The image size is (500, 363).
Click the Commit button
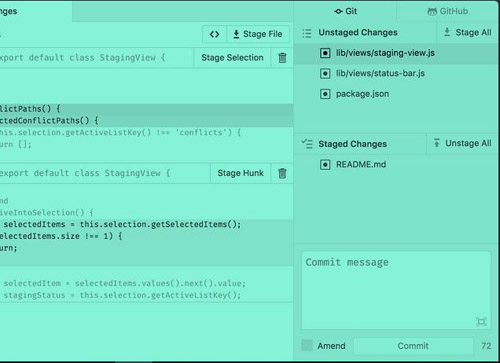(413, 346)
